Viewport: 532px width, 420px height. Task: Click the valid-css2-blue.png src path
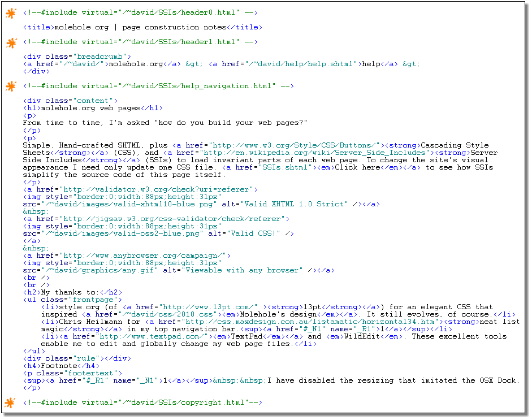coord(122,233)
